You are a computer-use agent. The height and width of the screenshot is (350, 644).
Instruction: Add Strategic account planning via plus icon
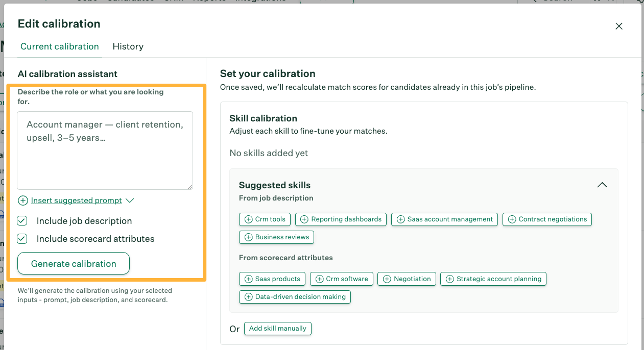449,279
